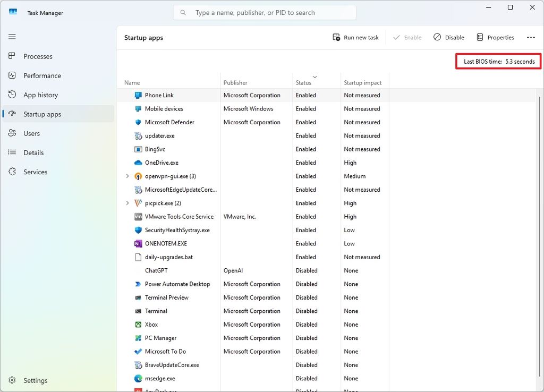This screenshot has width=544, height=392.
Task: Click the Mobile devices icon
Action: 138,108
